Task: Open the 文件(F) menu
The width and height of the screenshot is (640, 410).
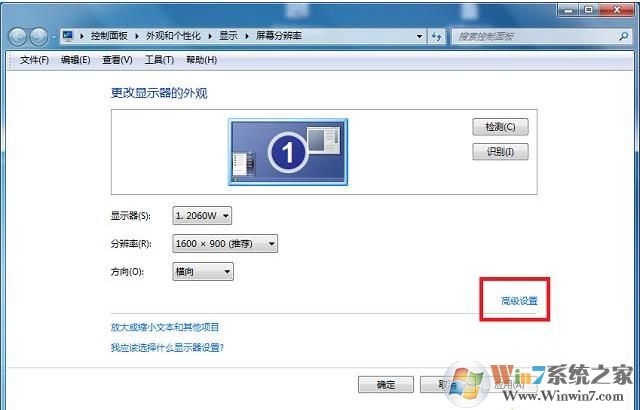Action: 34,60
